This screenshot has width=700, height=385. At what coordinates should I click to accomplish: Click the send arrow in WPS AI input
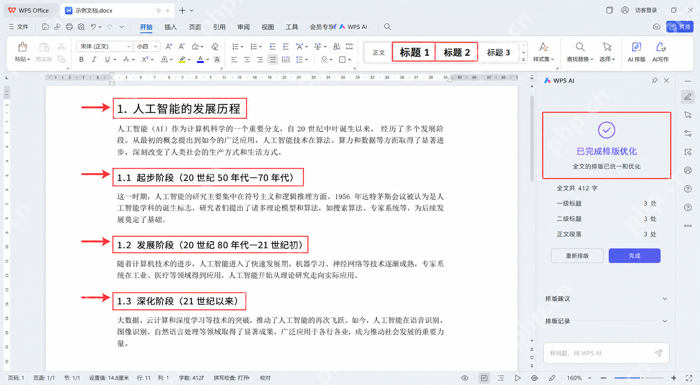click(658, 353)
